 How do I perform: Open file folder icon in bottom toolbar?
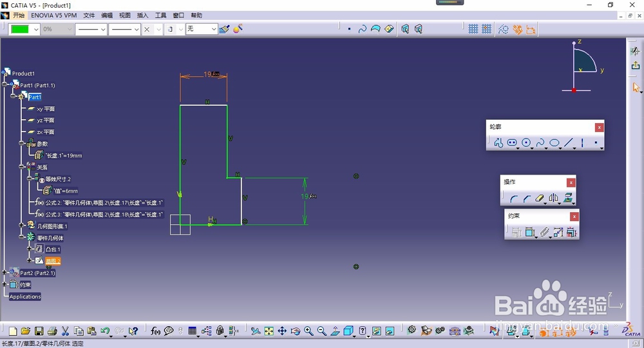pos(26,331)
